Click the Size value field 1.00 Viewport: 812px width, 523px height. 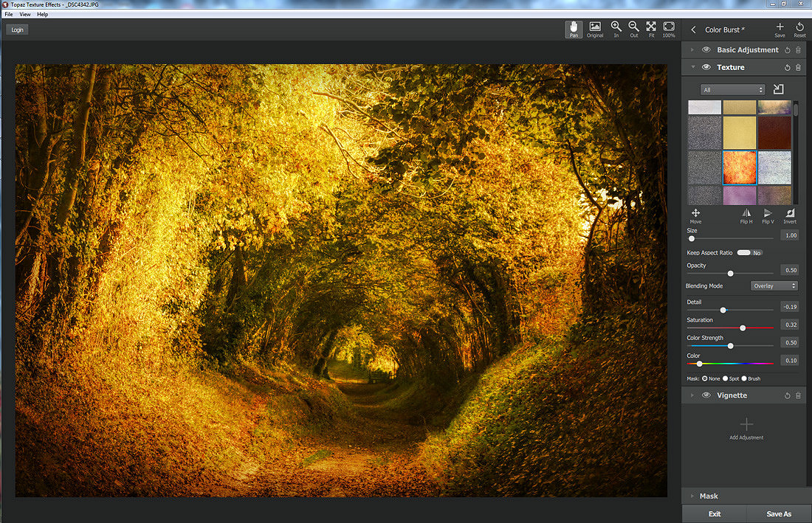point(790,235)
